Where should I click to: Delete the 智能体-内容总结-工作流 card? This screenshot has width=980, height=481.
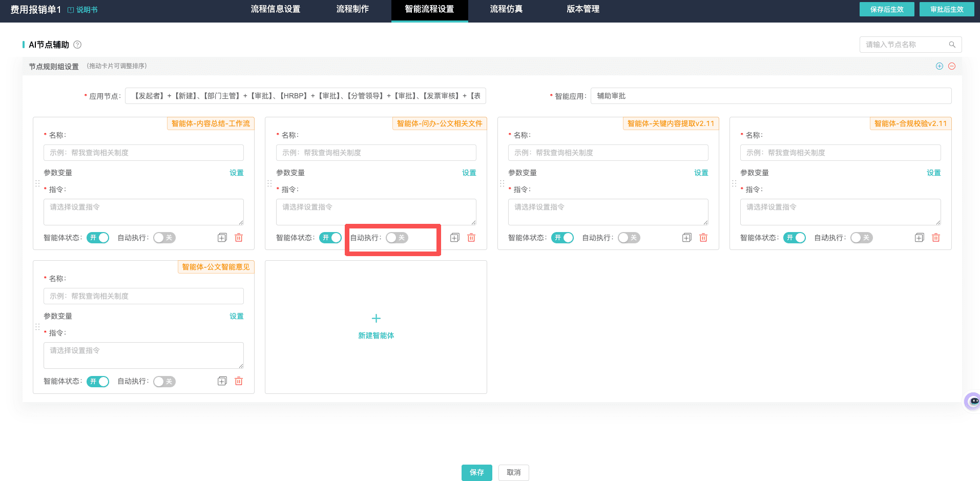pyautogui.click(x=239, y=238)
